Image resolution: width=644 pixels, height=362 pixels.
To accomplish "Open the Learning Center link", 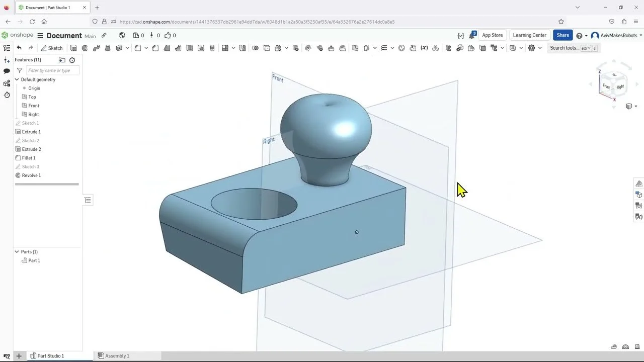I will (529, 35).
